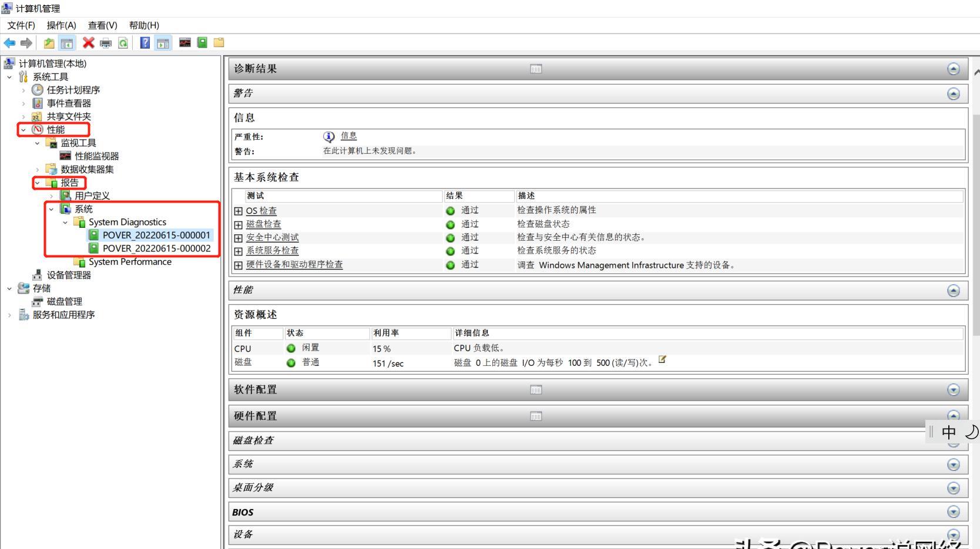The width and height of the screenshot is (980, 549).
Task: Click the table icon in 硬件配置 header
Action: click(536, 416)
